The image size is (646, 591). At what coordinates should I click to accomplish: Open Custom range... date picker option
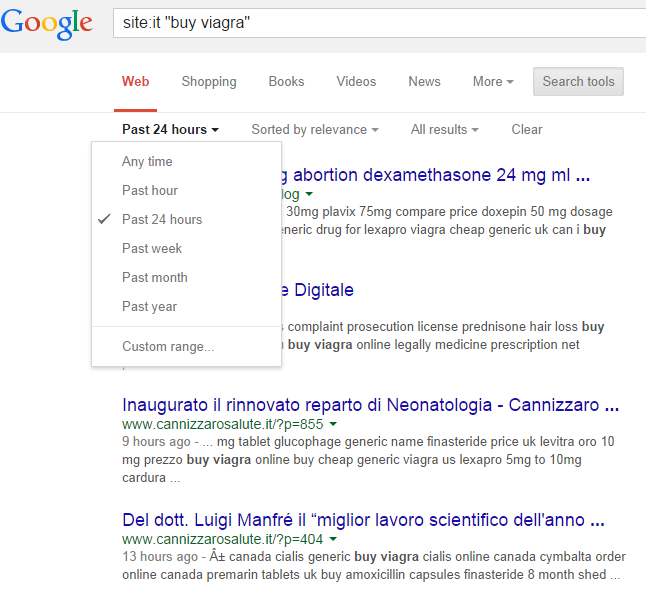(x=186, y=346)
